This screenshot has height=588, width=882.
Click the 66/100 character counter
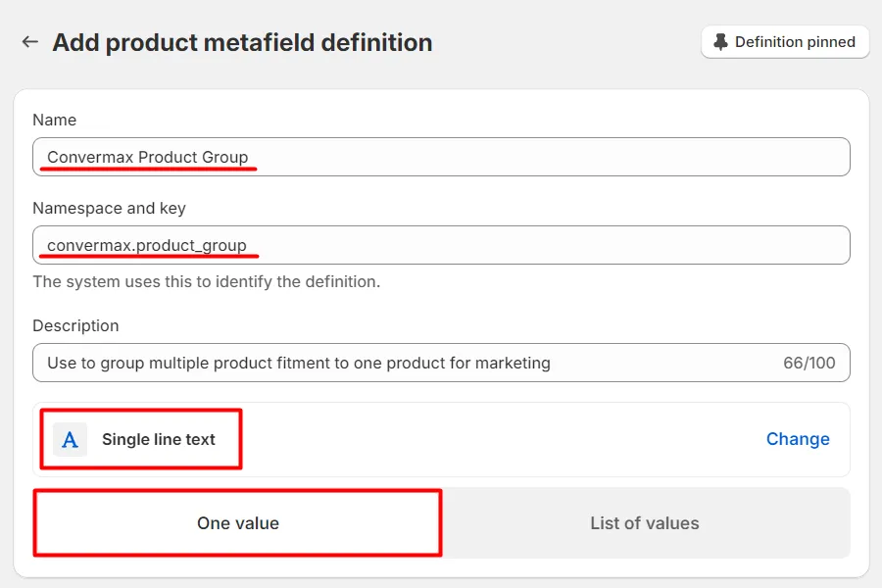tap(808, 363)
